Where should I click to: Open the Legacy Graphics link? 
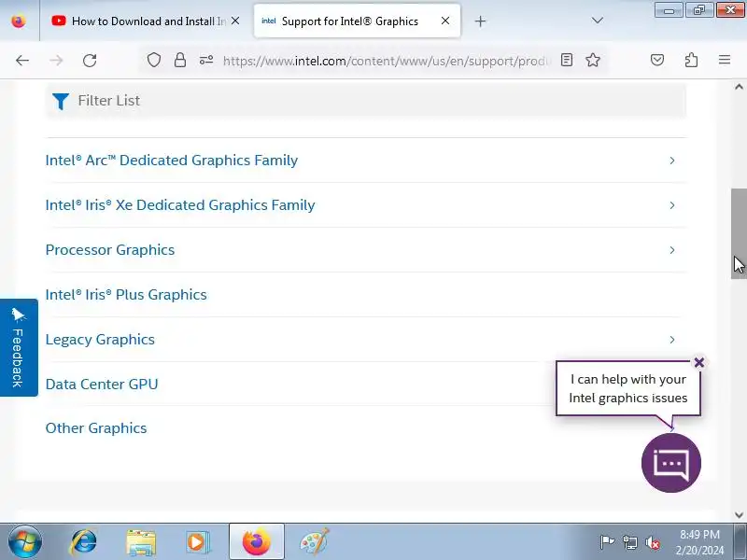100,340
